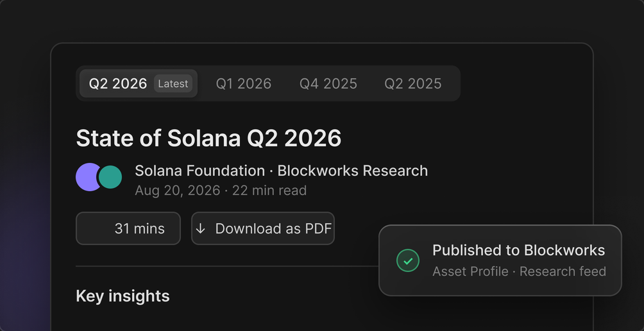Viewport: 644px width, 331px height.
Task: Click the Key insights heading
Action: point(123,296)
